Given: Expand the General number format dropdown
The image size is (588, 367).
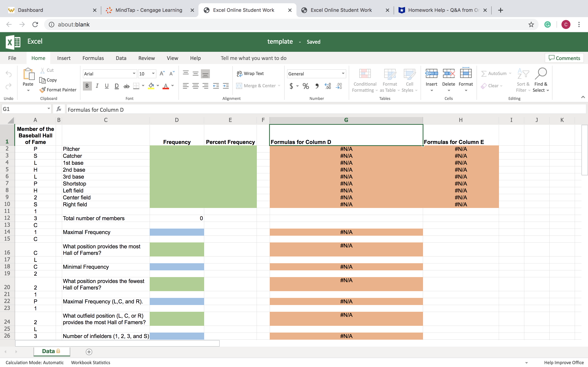Looking at the screenshot, I should tap(343, 74).
